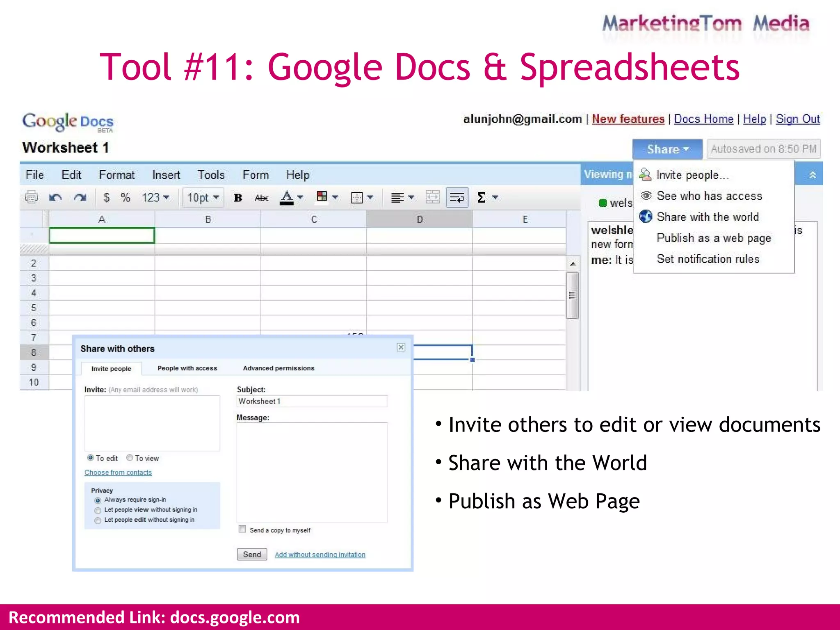Open the 10pt font size dropdown
840x630 pixels.
(x=203, y=198)
